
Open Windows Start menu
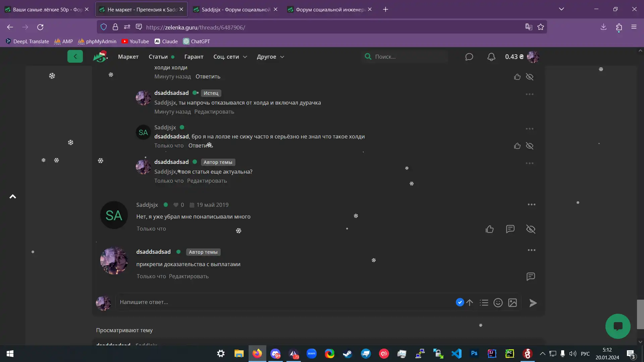10,354
